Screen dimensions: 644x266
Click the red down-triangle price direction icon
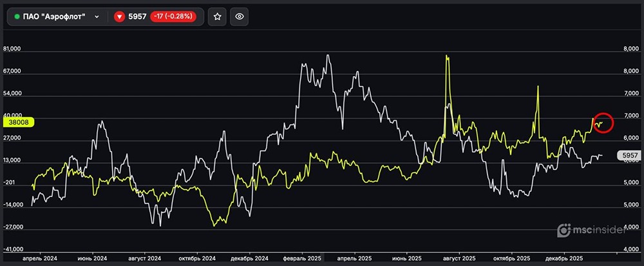click(x=119, y=17)
